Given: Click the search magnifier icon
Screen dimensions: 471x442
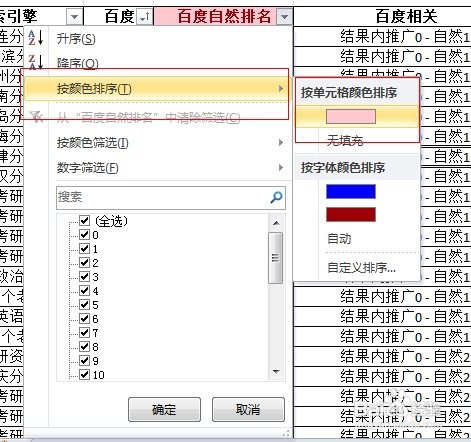Looking at the screenshot, I should [276, 197].
